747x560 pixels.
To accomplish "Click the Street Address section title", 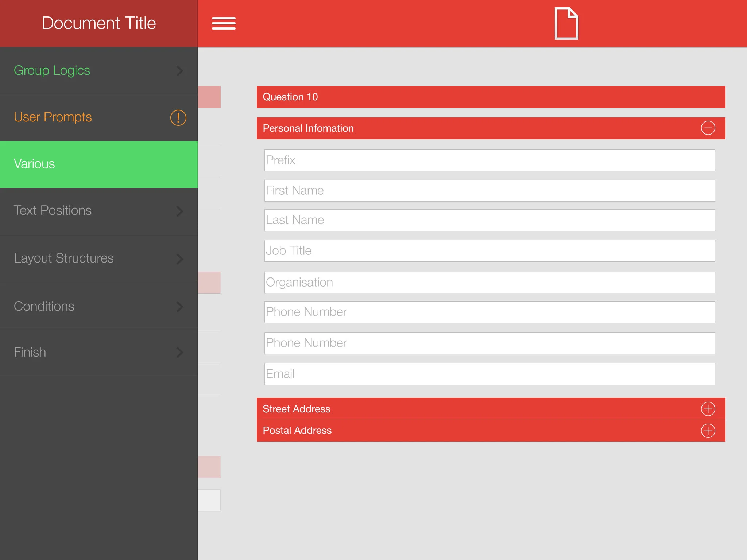I will click(x=297, y=409).
